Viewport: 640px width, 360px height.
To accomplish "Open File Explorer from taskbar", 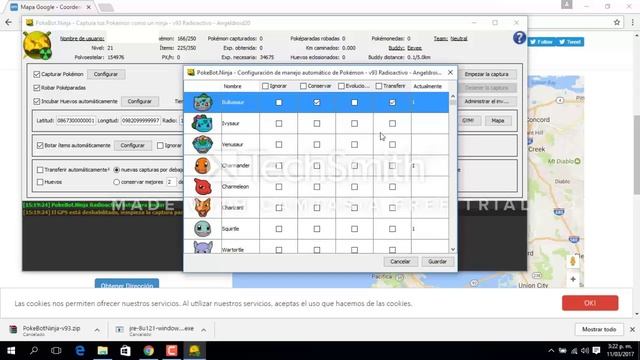I will (102, 351).
